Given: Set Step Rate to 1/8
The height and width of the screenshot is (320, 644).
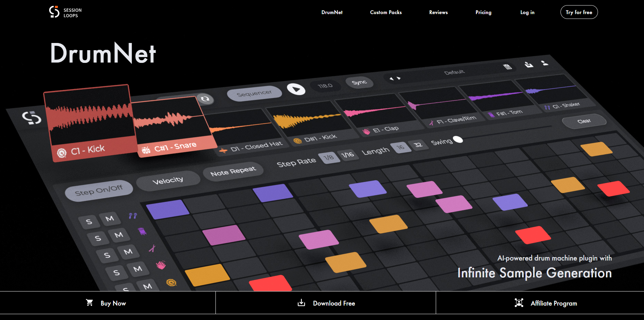Looking at the screenshot, I should 329,158.
